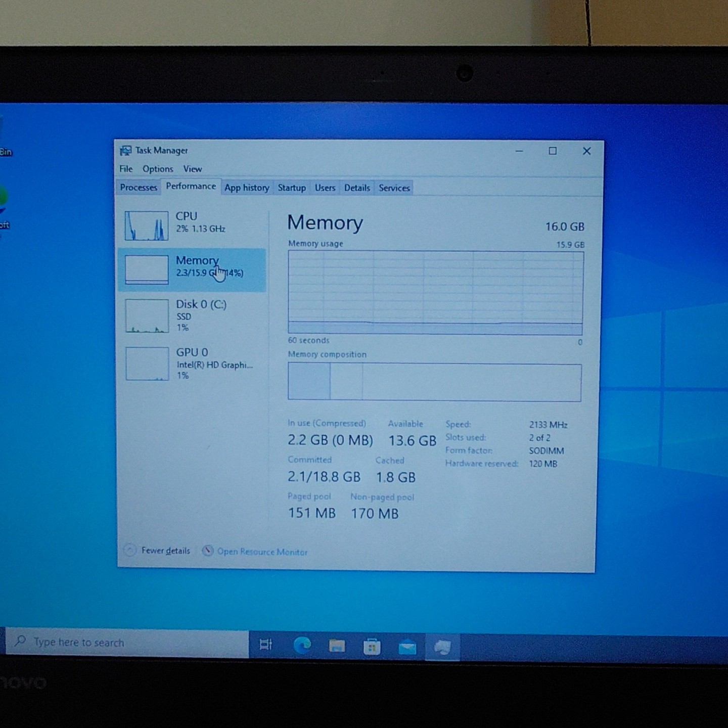Select the Disk 0 (C:) graph thumbnail
The width and height of the screenshot is (728, 728).
pyautogui.click(x=147, y=315)
